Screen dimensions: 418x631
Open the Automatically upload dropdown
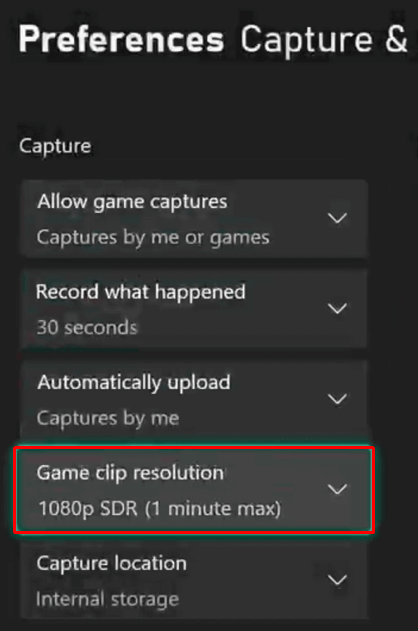pos(194,399)
